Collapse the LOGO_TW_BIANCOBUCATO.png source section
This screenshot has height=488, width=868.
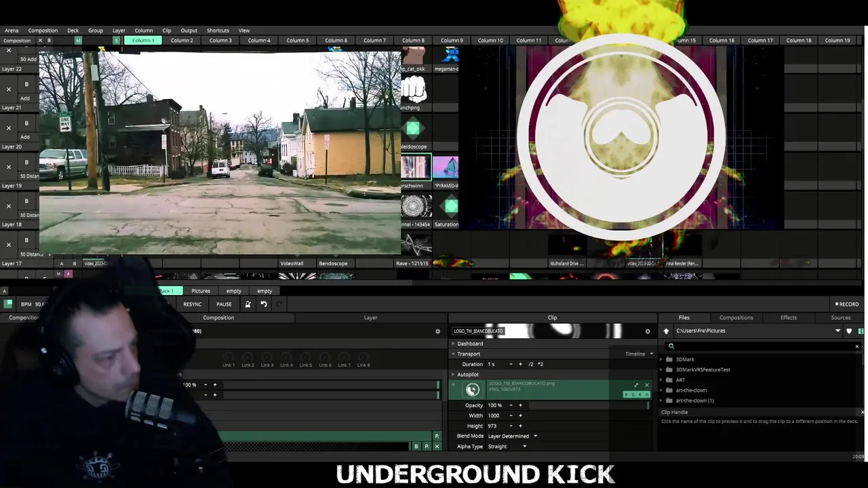[x=454, y=384]
